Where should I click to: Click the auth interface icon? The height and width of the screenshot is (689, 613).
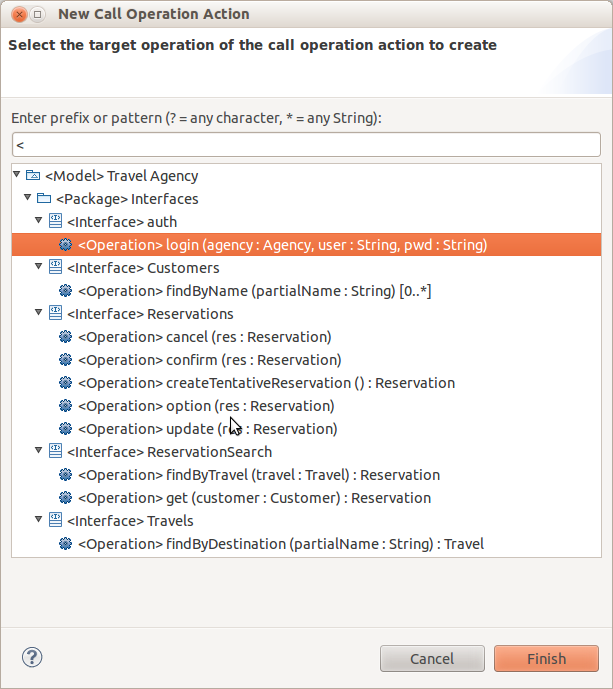point(55,221)
